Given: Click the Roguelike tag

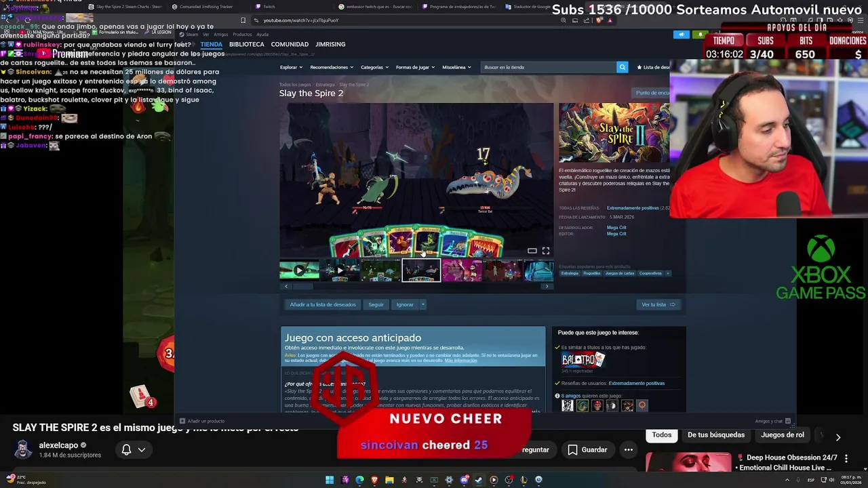Looking at the screenshot, I should (591, 273).
